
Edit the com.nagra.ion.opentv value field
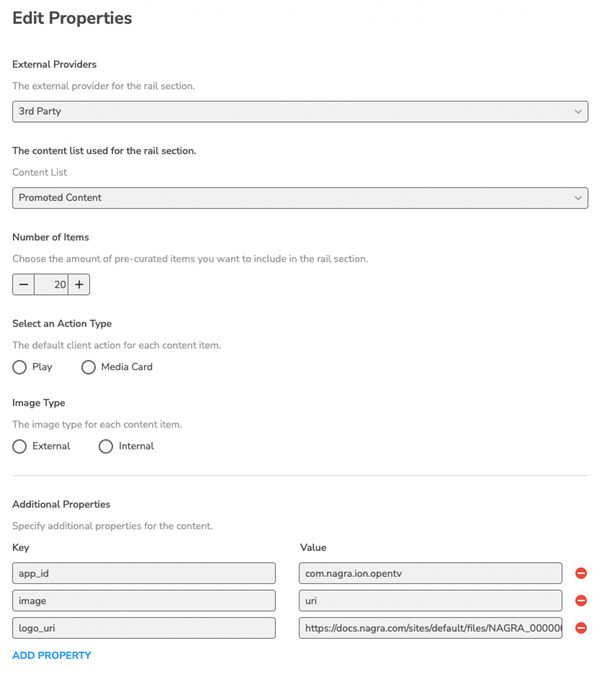click(x=430, y=573)
